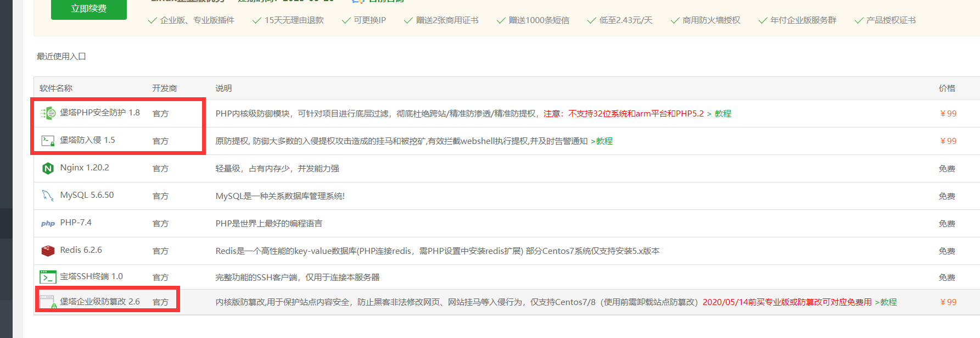980x338 pixels.
Task: Click 完整功能的SSH客户端 description
Action: click(x=298, y=278)
